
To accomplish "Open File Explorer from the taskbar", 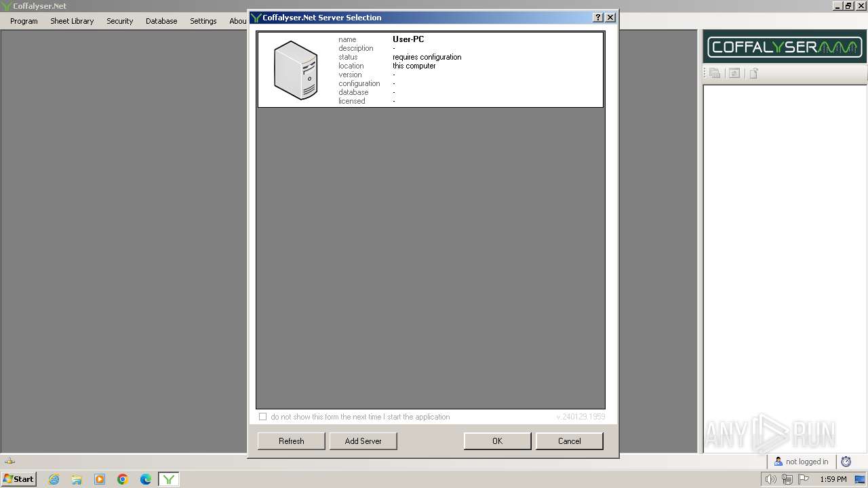I will point(77,479).
